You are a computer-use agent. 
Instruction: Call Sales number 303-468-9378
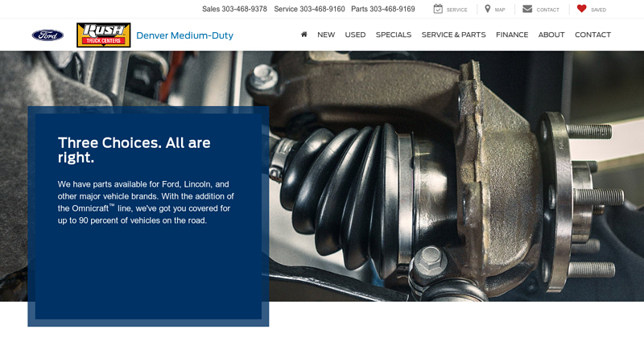click(245, 9)
